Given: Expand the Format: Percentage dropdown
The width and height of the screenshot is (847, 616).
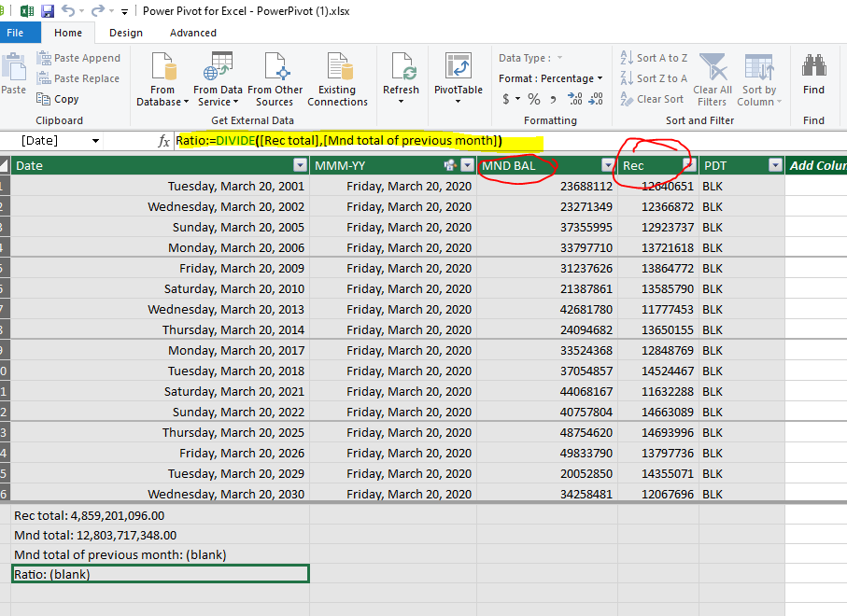Looking at the screenshot, I should tap(600, 78).
